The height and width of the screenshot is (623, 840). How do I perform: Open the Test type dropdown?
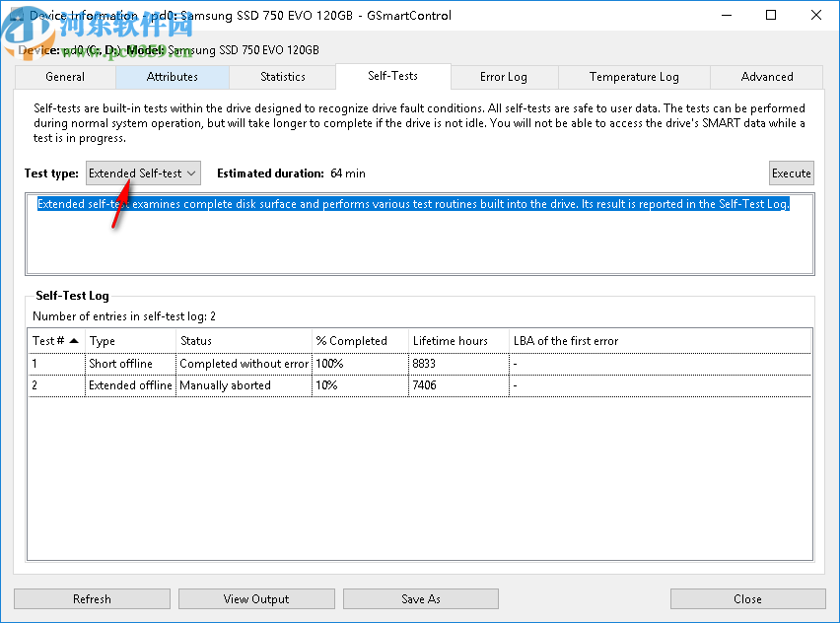point(143,173)
